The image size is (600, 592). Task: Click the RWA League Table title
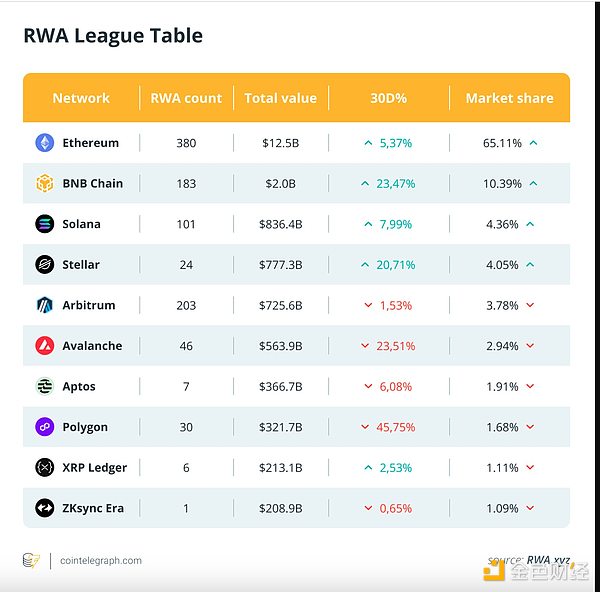pyautogui.click(x=113, y=36)
